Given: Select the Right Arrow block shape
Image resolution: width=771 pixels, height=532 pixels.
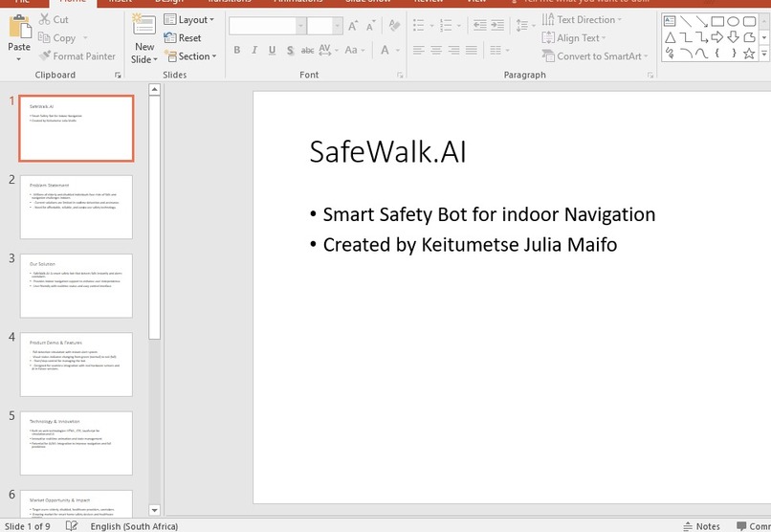Looking at the screenshot, I should tap(717, 37).
